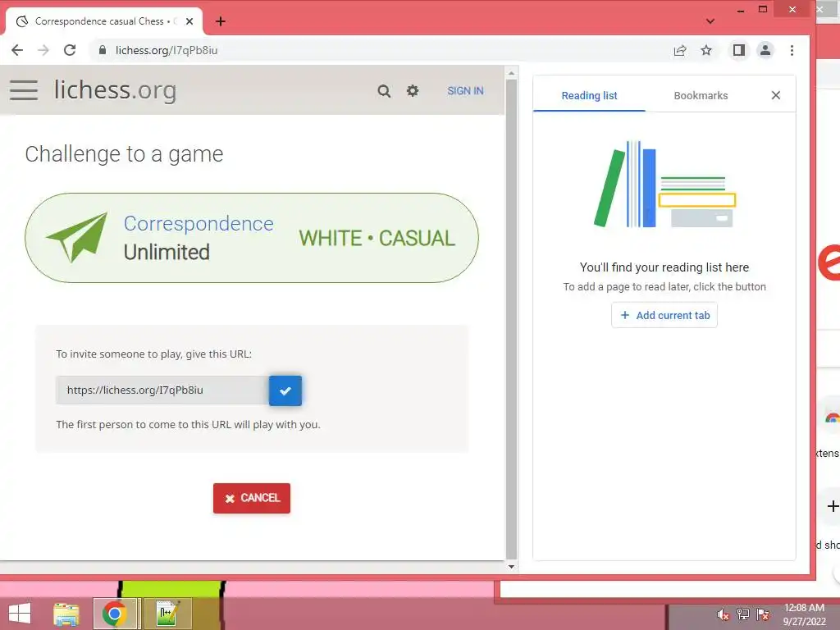Close the Correspondence casual Chess tab
This screenshot has width=840, height=630.
tap(189, 21)
